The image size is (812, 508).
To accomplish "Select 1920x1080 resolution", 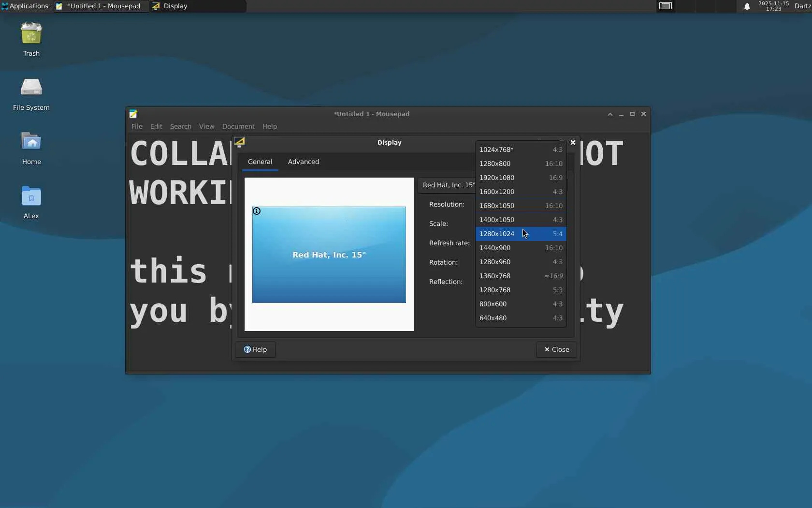I will coord(521,178).
